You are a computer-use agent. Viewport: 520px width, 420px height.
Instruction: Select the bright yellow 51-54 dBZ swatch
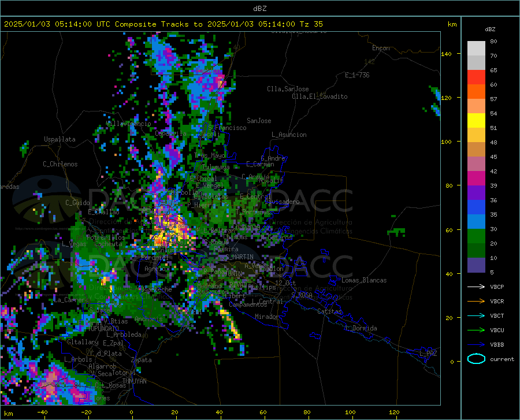[476, 121]
